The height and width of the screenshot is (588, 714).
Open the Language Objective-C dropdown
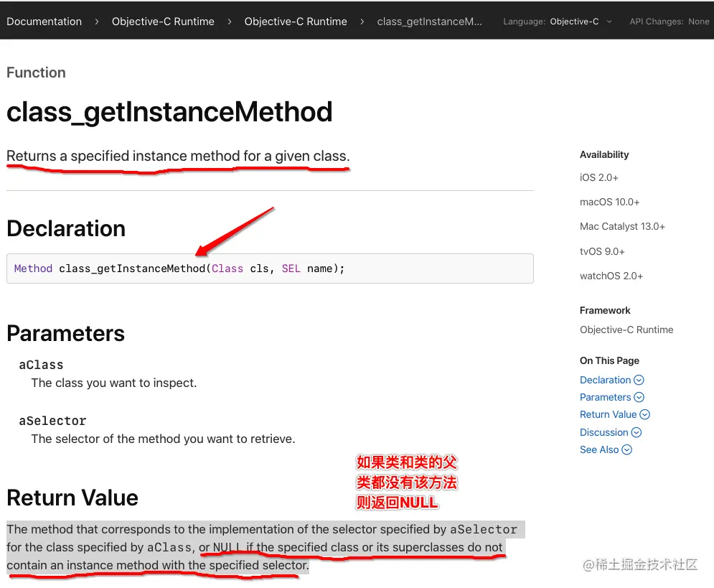click(557, 22)
